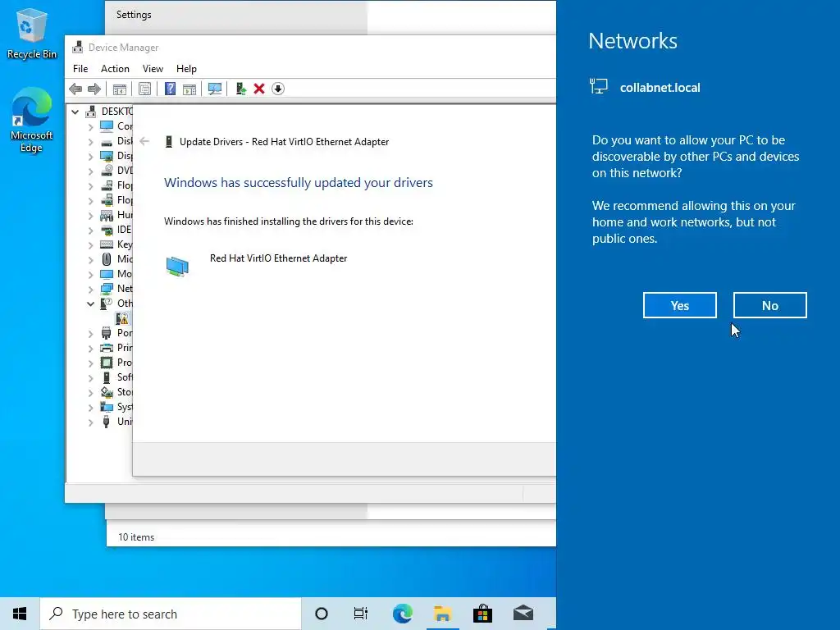840x630 pixels.
Task: Click the Processors category chip icon
Action: coord(107,363)
